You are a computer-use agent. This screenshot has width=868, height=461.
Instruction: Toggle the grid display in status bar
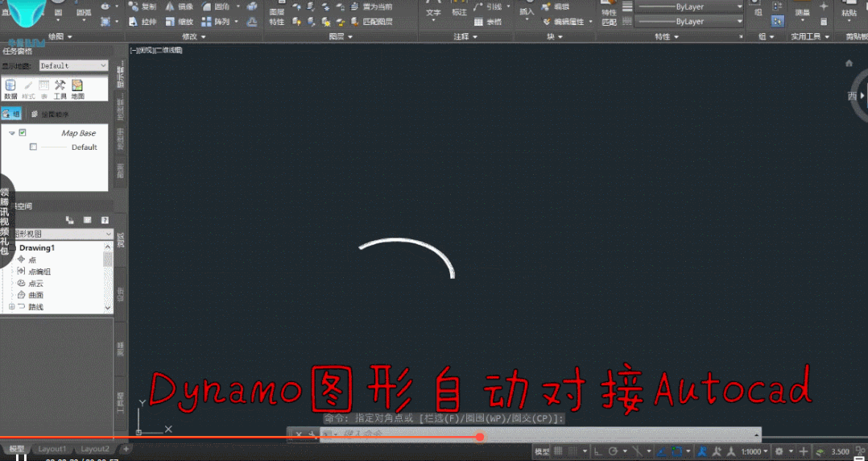559,451
